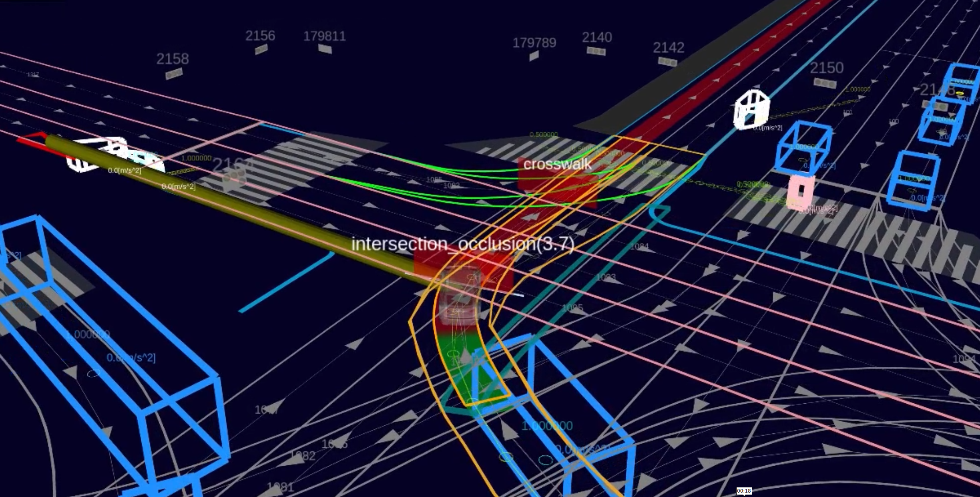The width and height of the screenshot is (980, 497).
Task: Pick the traffic light marker 2142
Action: coord(667,62)
